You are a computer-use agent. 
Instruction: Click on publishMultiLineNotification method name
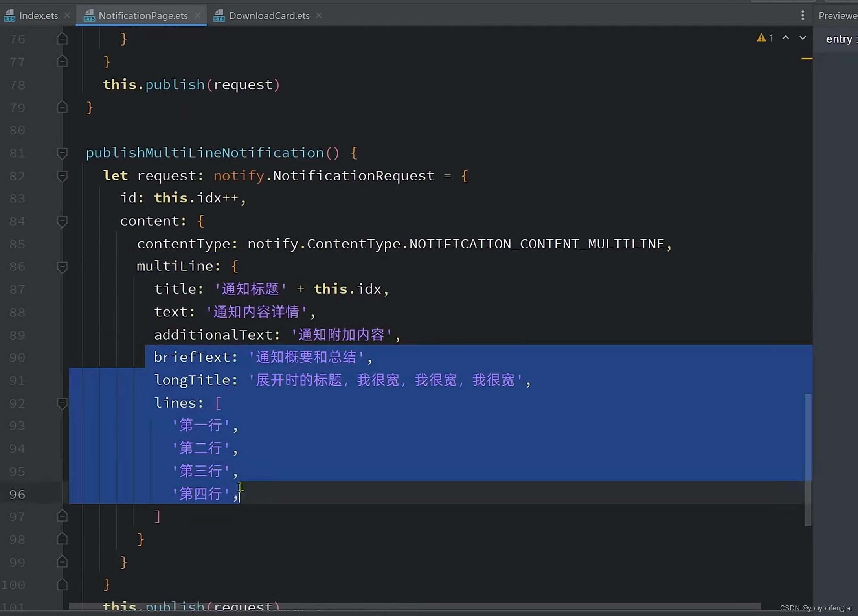205,153
